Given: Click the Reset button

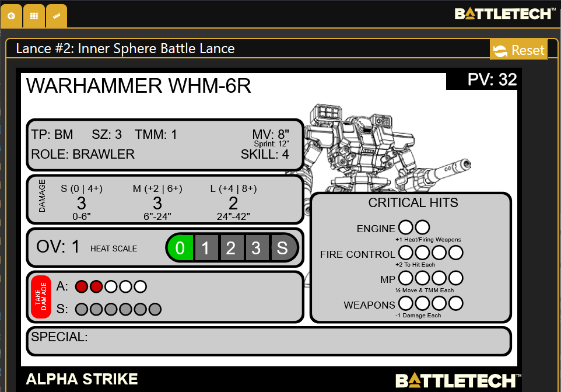Looking at the screenshot, I should pos(519,50).
